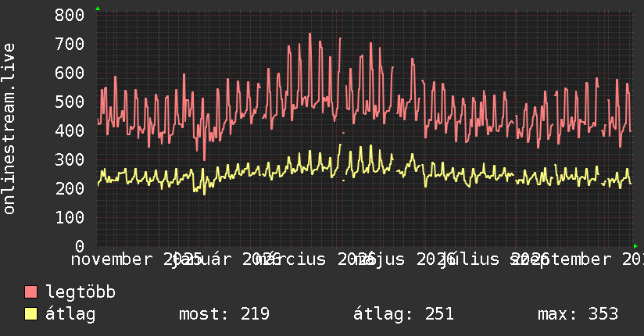Click the 700 y-axis label
This screenshot has height=336, width=644.
tap(70, 44)
